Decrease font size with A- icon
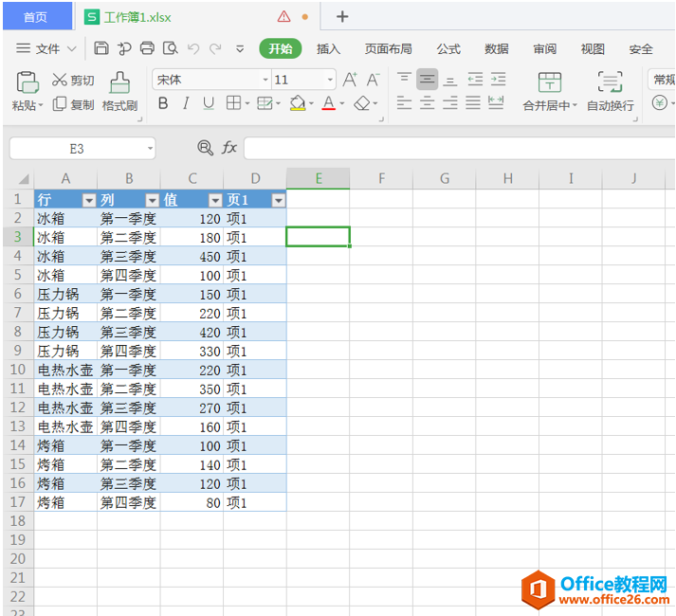This screenshot has height=616, width=676. [373, 80]
